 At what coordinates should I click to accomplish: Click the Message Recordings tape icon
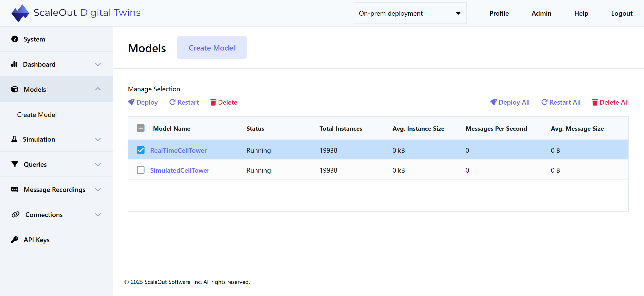(x=15, y=190)
